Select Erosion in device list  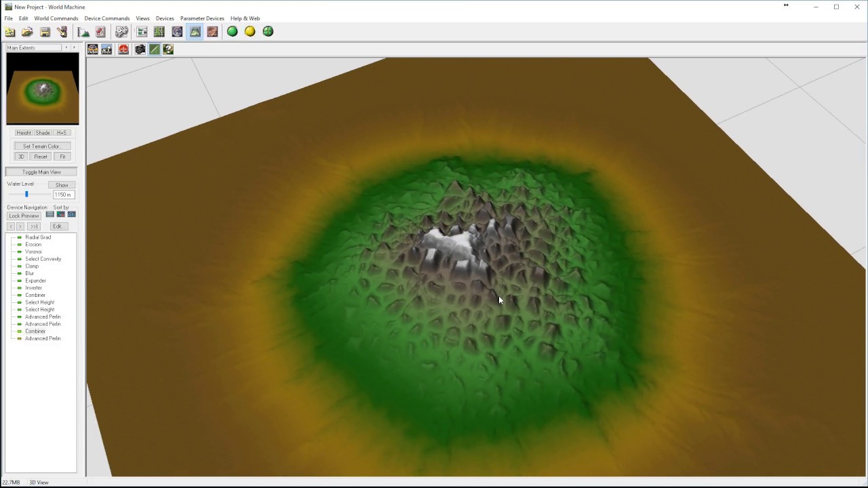coord(33,245)
